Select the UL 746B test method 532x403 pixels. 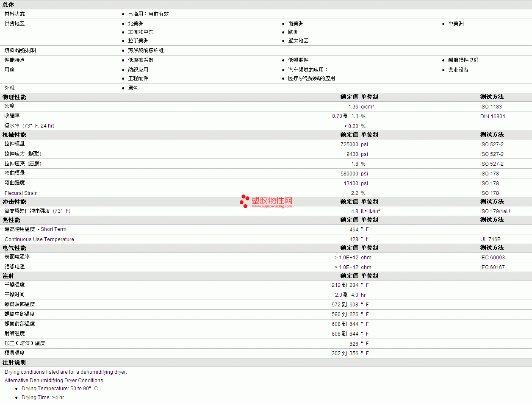point(490,239)
